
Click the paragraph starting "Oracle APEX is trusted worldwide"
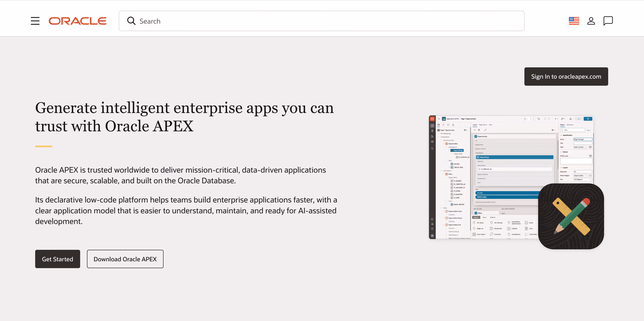181,175
